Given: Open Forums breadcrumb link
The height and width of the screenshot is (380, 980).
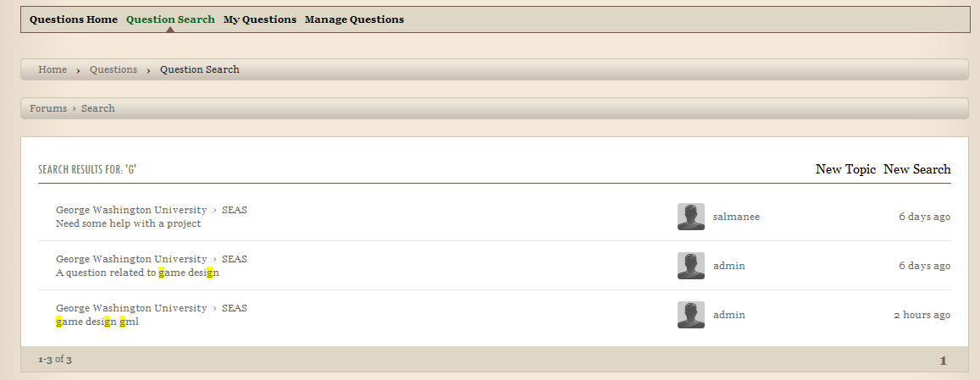Looking at the screenshot, I should [x=48, y=108].
